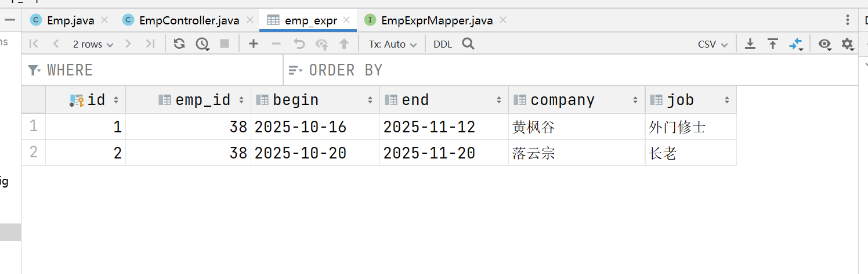Expand the Tx: Auto transaction dropdown
Screen dimensions: 868x274
point(393,44)
